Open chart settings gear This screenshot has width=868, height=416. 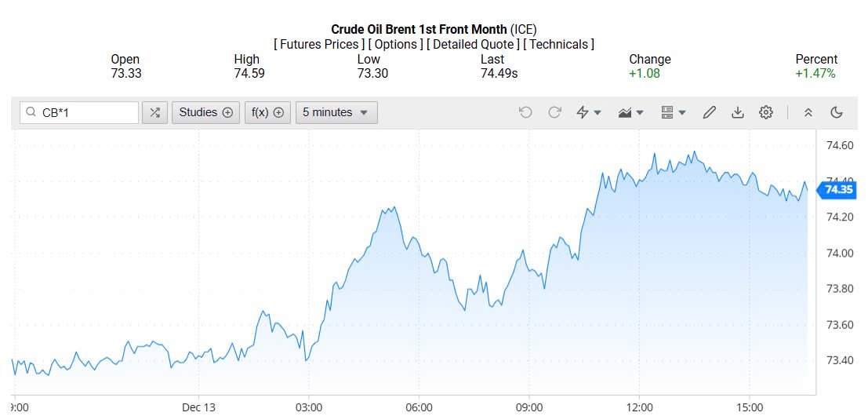[x=766, y=112]
